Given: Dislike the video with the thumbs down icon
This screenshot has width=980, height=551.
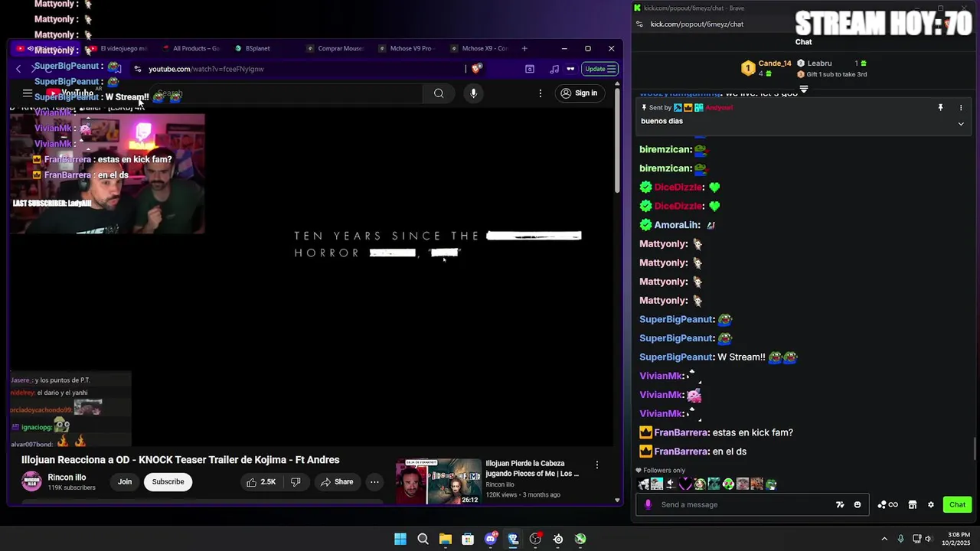Looking at the screenshot, I should click(296, 482).
